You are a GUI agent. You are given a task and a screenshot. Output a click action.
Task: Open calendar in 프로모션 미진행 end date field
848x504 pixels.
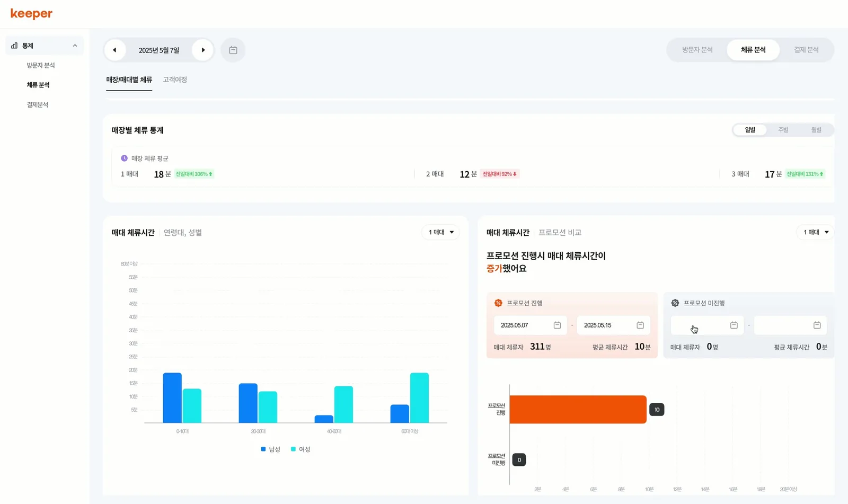click(x=817, y=325)
